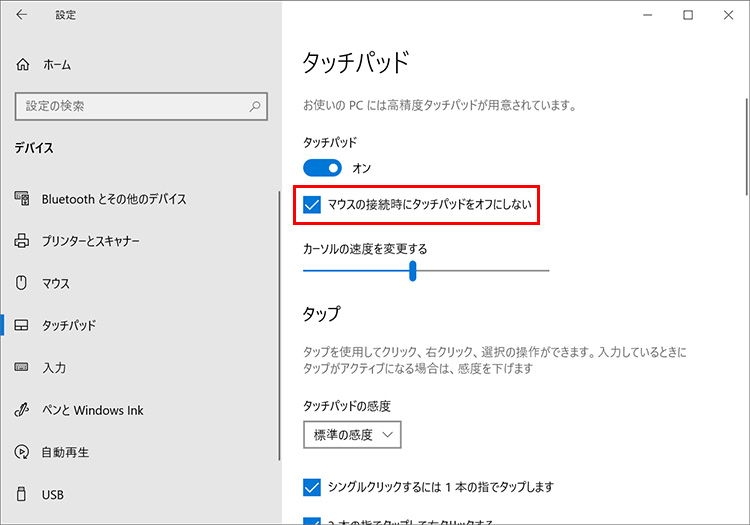The width and height of the screenshot is (750, 525).
Task: Open the USB settings page
Action: coord(53,494)
